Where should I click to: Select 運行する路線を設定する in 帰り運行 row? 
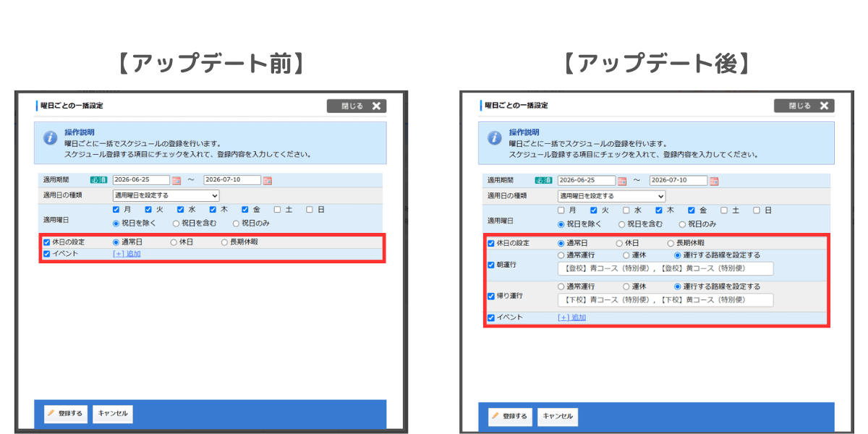(678, 286)
